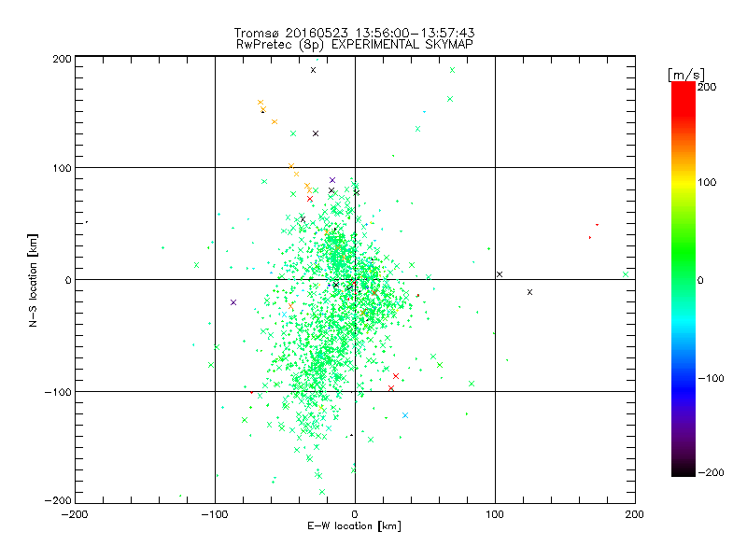Click the plot title with Tromsø timestamp
747x560 pixels.
pos(354,33)
